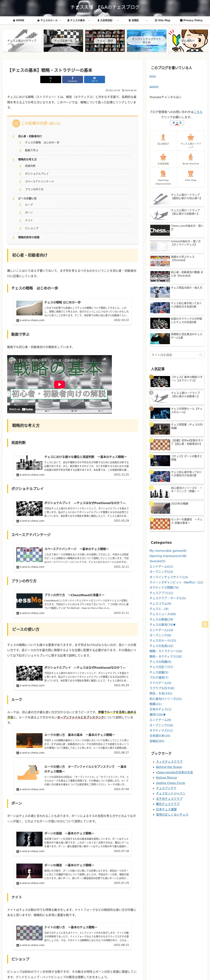Viewport: 210px width, 980px height.
Task: Jump to 戦略的思考の実践 contents entry
Action: tap(29, 237)
